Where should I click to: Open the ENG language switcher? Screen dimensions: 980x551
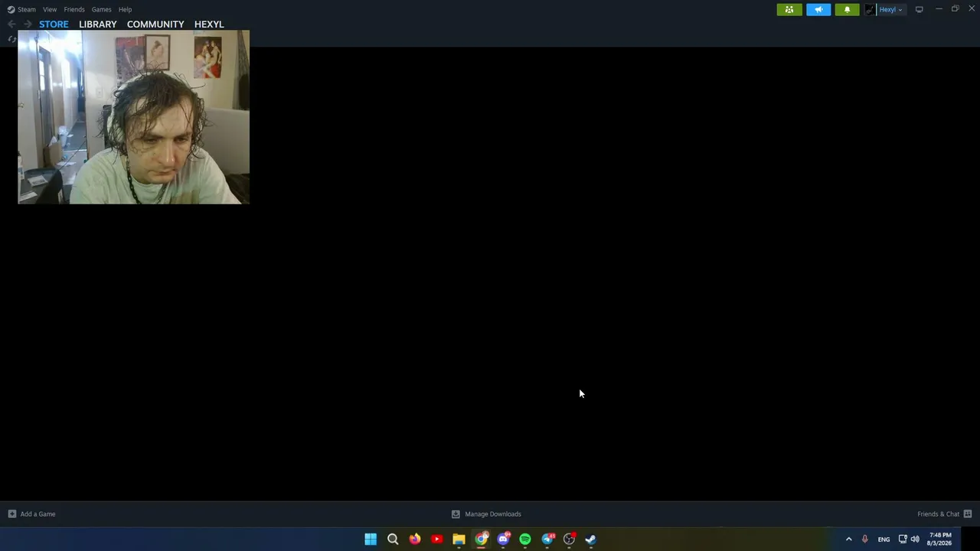(884, 540)
